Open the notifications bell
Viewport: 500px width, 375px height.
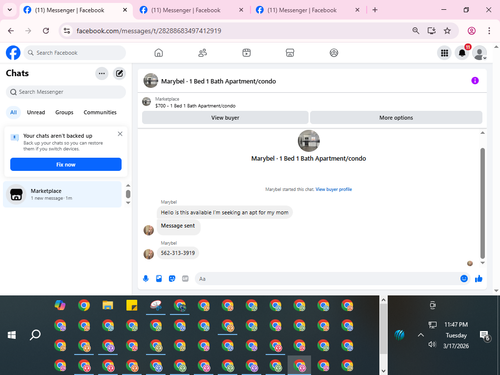tap(462, 53)
